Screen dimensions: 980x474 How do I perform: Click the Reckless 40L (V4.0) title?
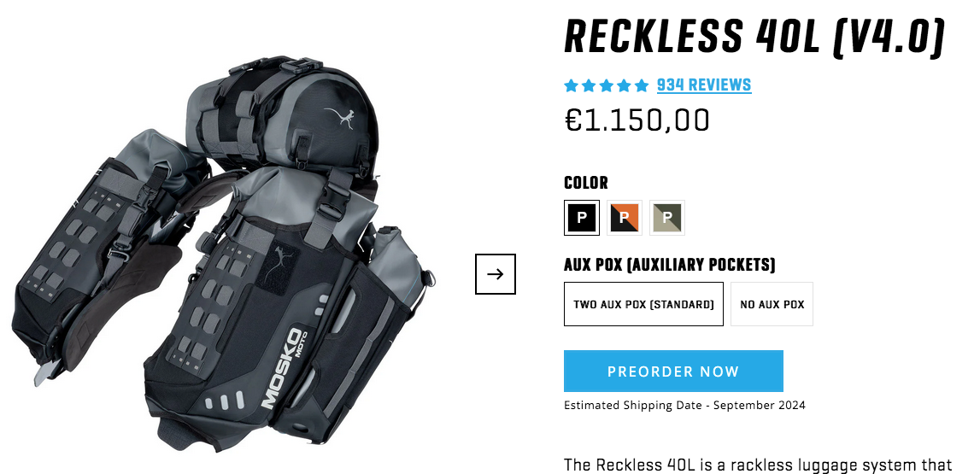coord(754,37)
